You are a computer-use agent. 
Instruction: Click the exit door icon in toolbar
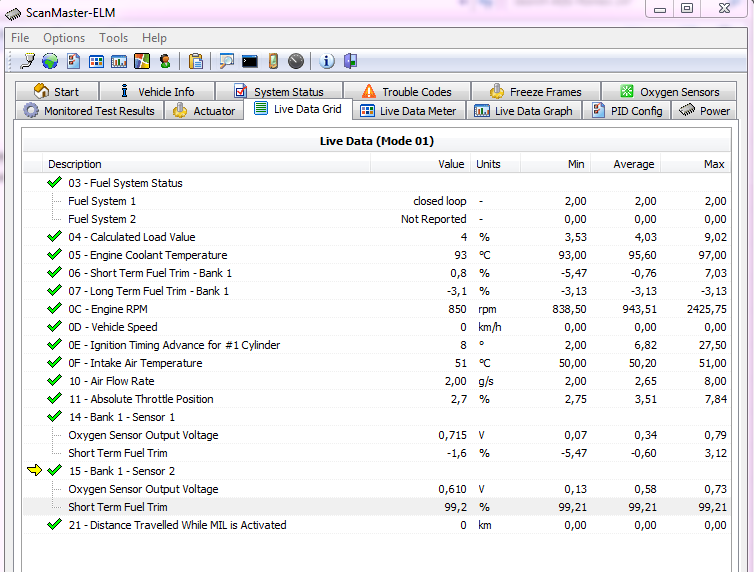(350, 62)
